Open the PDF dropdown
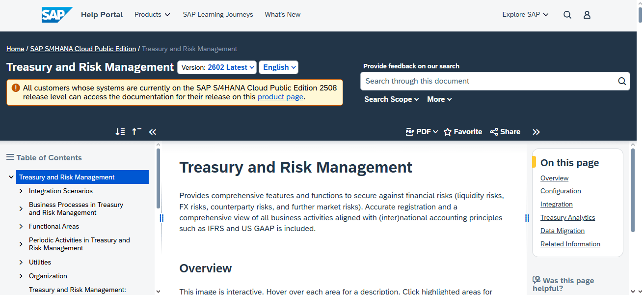The image size is (644, 295). [x=422, y=132]
